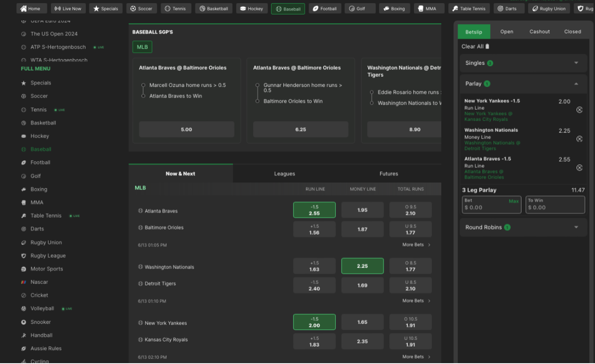The height and width of the screenshot is (364, 595).
Task: Open Volleyball in sidebar menu
Action: (42, 309)
